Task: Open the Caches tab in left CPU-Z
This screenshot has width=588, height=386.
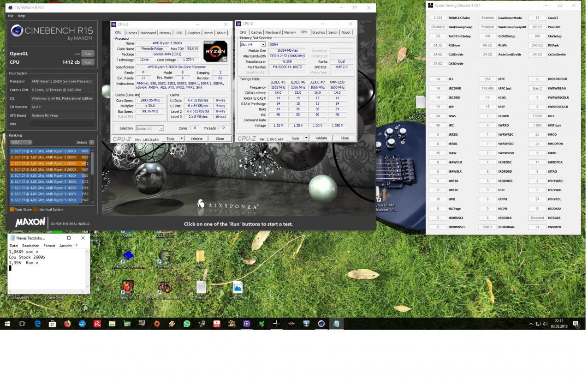Action: (131, 33)
